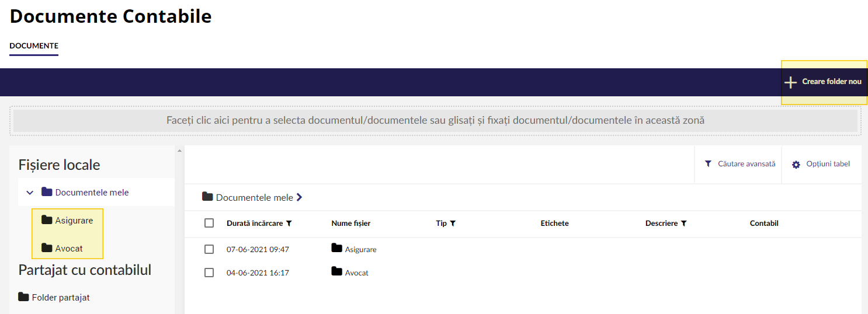Open Avocat folder in the table
Viewport: 868px width, 314px height.
tap(357, 273)
